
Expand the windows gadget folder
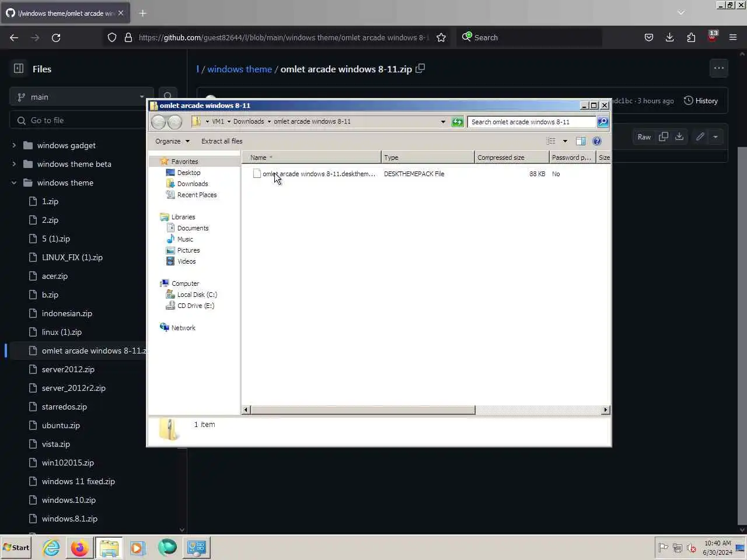[14, 145]
